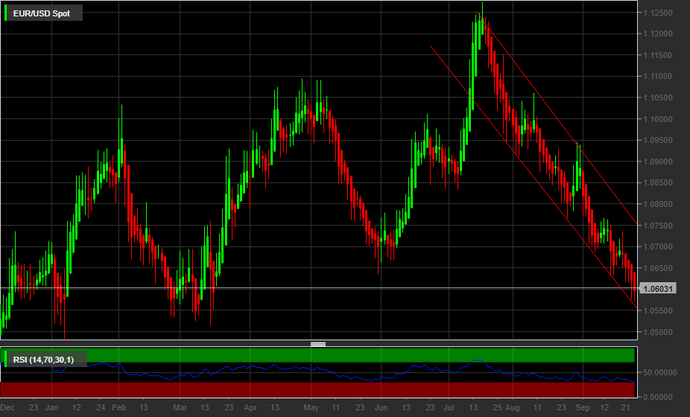Click the lower red trend channel line
Screen dimensions: 690x417
tap(540, 172)
